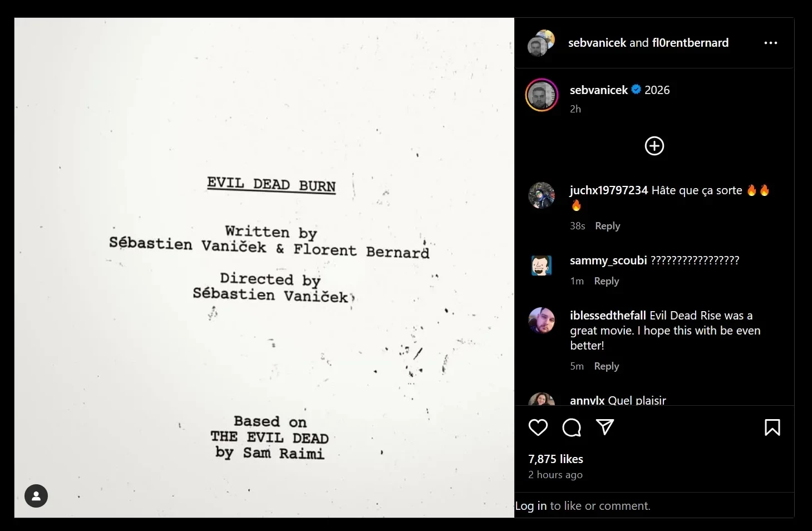Open sammy_scoubi commenter avatar

pos(542,265)
